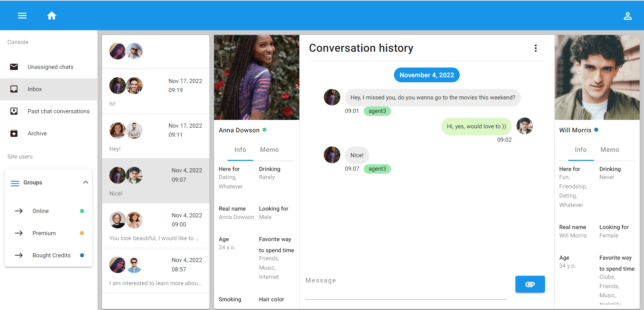Image resolution: width=644 pixels, height=310 pixels.
Task: Click the Groups list icon
Action: [x=15, y=183]
